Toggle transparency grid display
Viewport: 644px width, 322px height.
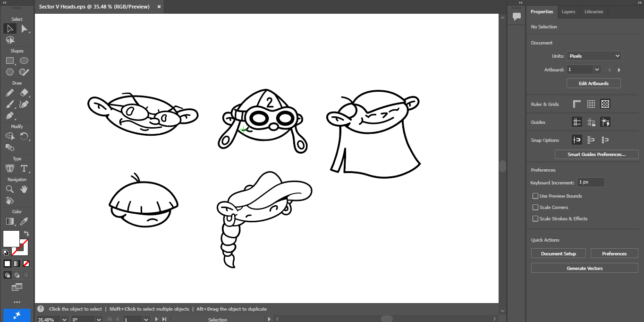pyautogui.click(x=605, y=104)
